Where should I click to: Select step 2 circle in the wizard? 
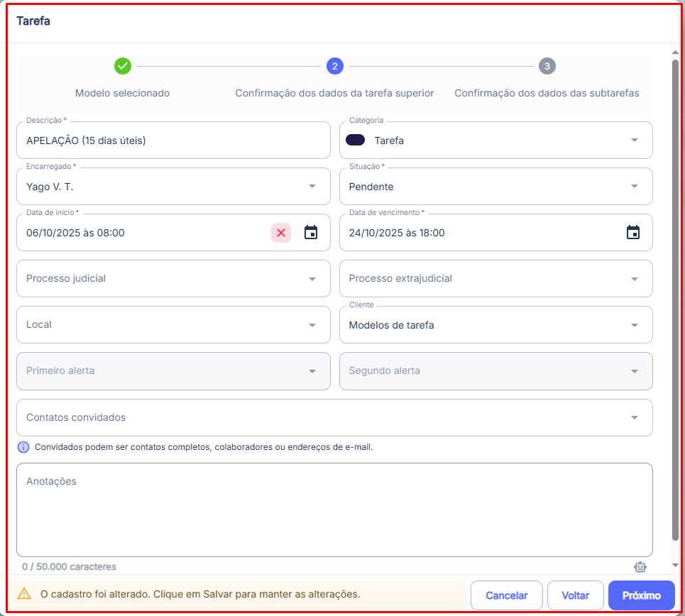[335, 66]
